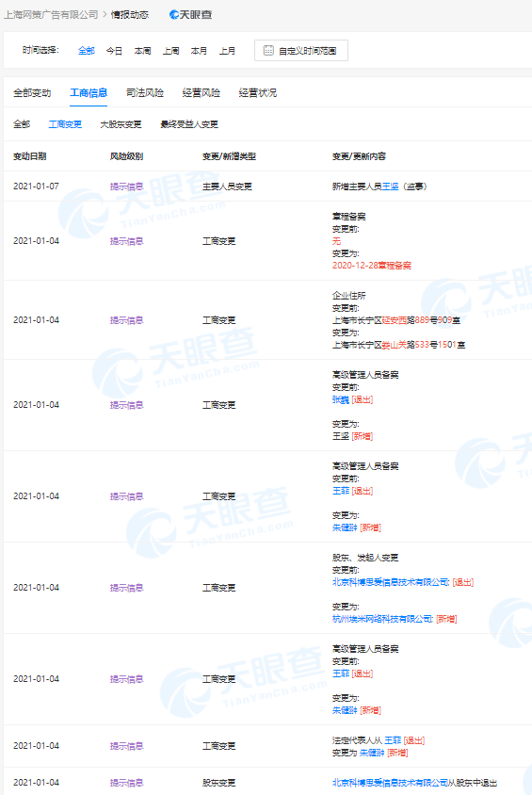The width and height of the screenshot is (532, 795).
Task: Open the 北京科博思爱信息技术有限公司 [退出] shareholder link
Action: (391, 582)
